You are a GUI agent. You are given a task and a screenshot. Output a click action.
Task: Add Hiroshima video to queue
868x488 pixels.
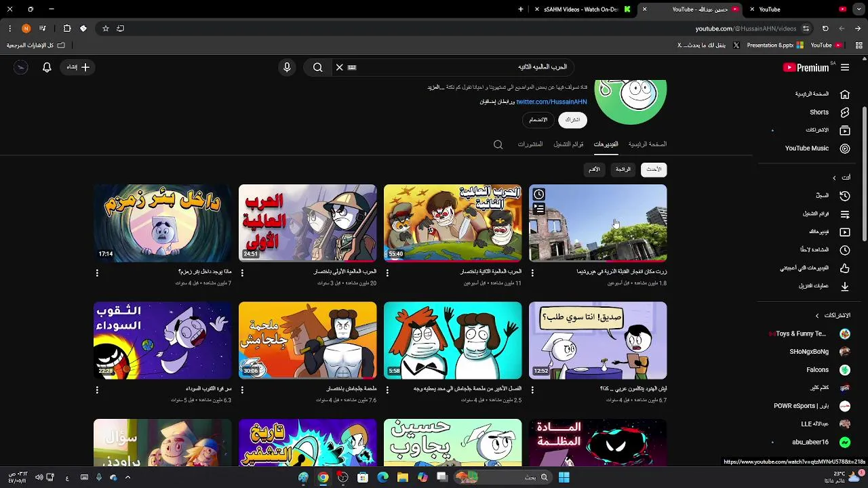click(539, 209)
